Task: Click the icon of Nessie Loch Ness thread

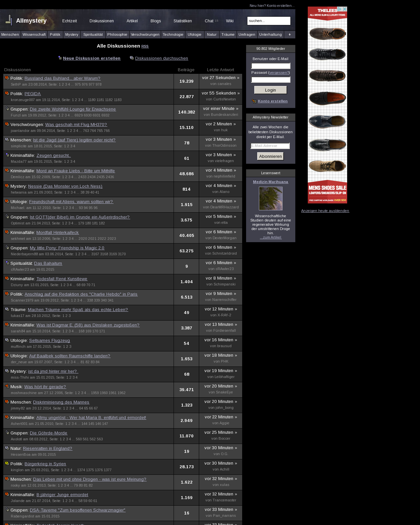Action: pos(7,186)
